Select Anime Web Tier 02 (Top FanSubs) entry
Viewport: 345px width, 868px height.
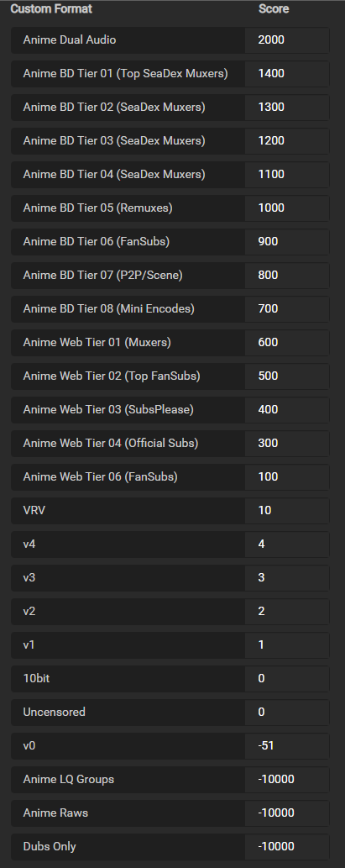(x=170, y=376)
